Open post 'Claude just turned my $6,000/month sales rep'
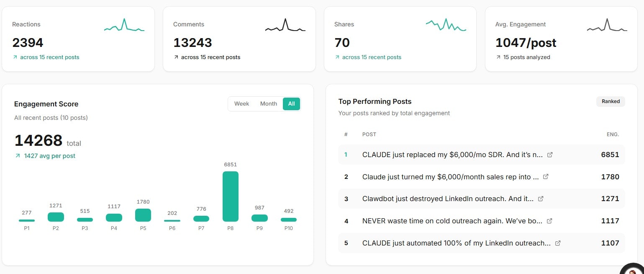Screen dimensions: 644x274 (x=450, y=177)
